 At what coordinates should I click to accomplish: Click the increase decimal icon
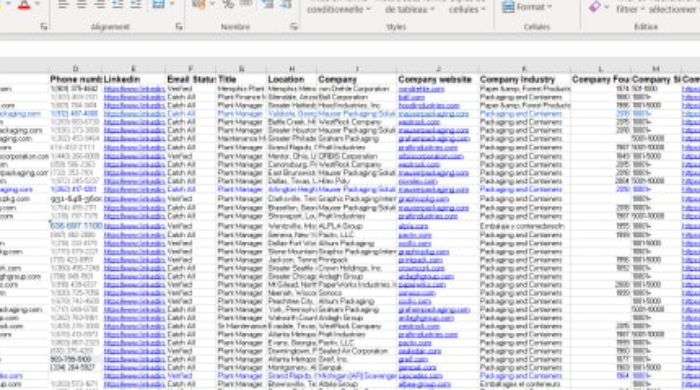(x=268, y=4)
